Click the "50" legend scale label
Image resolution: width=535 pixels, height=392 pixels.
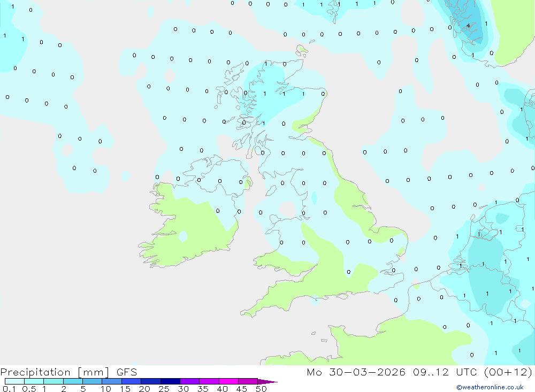click(261, 389)
